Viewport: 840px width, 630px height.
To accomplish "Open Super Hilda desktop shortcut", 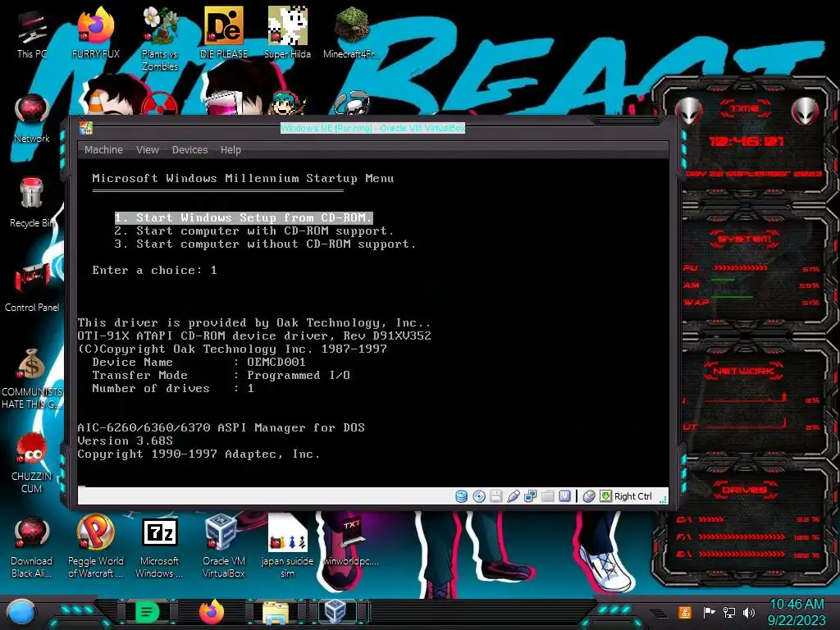I will [287, 32].
